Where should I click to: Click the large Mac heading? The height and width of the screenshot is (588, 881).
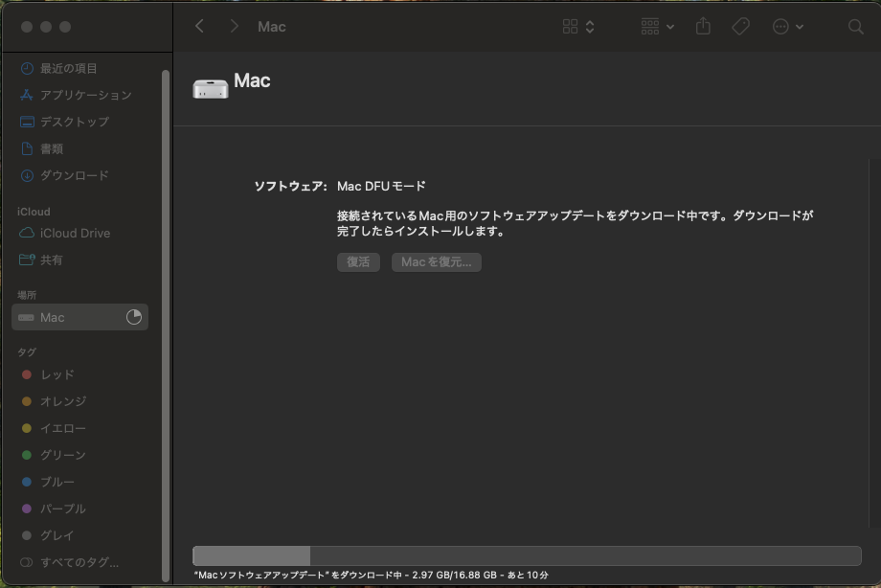[252, 80]
